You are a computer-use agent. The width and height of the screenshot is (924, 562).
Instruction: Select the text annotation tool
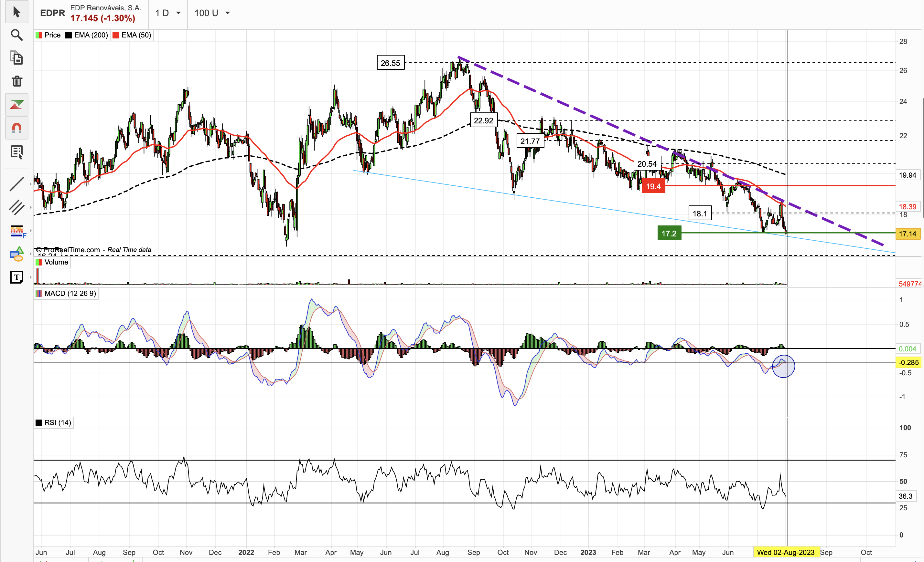pyautogui.click(x=16, y=277)
